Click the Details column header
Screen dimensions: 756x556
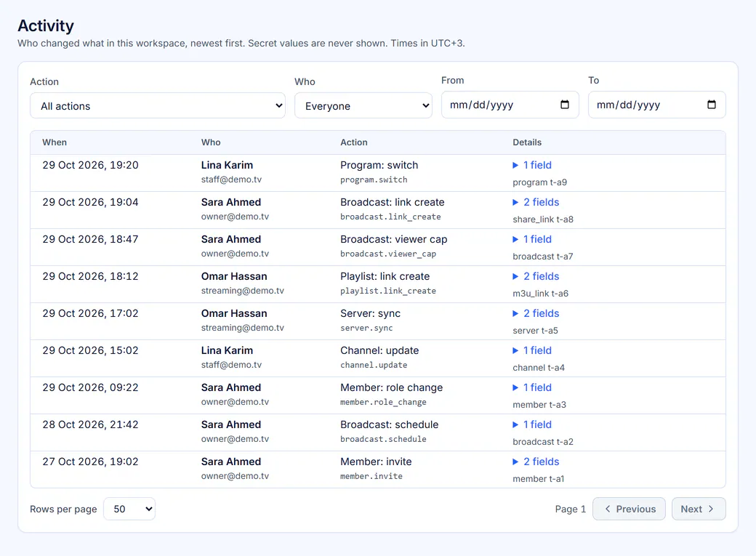(x=527, y=142)
